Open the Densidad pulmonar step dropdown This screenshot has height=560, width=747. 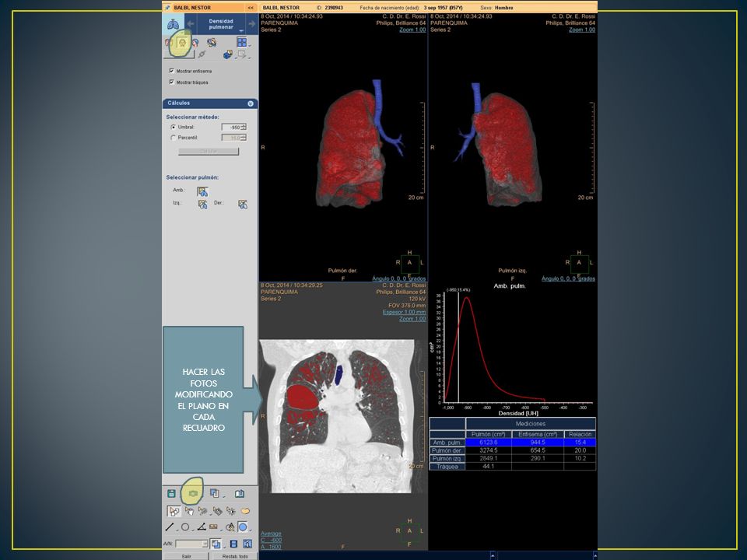(x=241, y=31)
